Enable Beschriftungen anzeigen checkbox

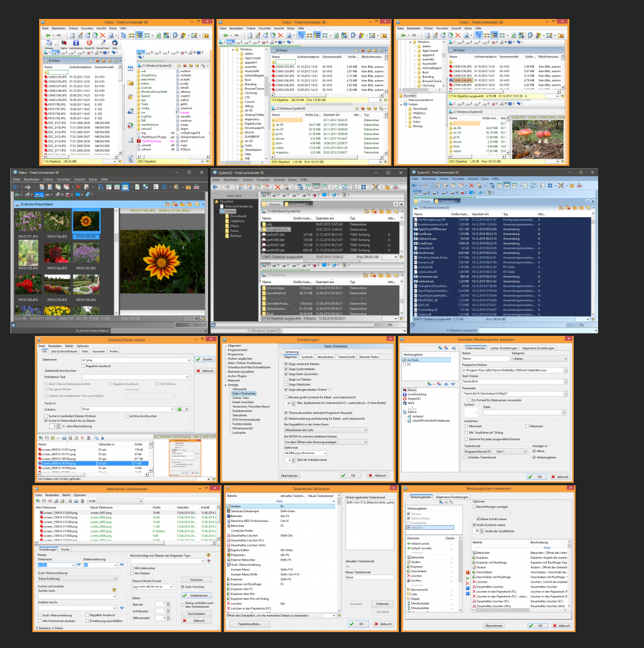pos(474,507)
